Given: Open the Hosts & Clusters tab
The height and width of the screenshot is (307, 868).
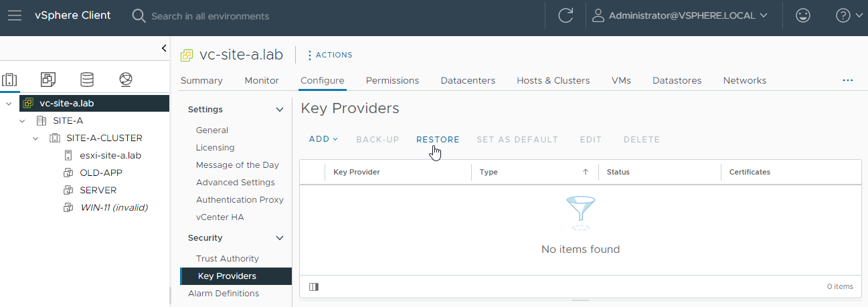Looking at the screenshot, I should click(553, 80).
